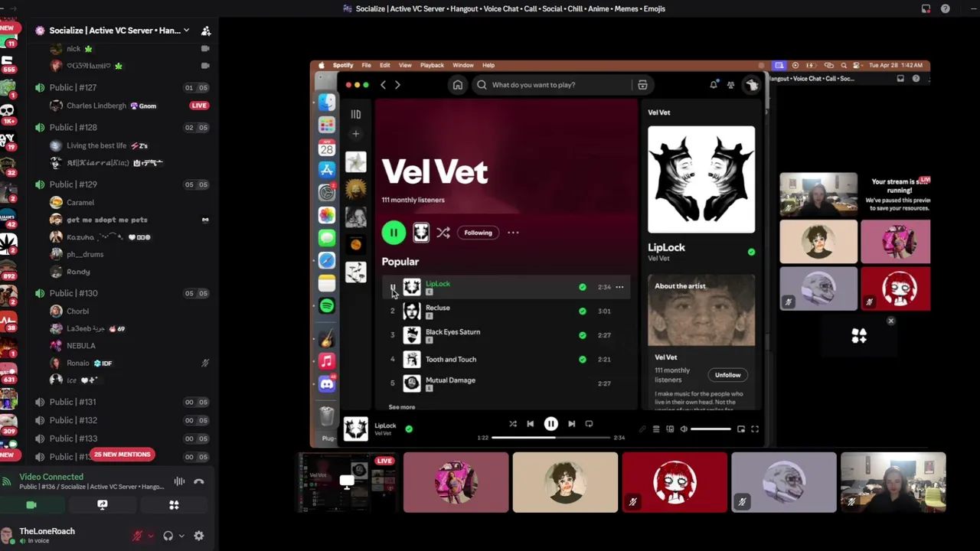Open Discord activities launcher button
Viewport: 980px width, 551px height.
point(174,505)
